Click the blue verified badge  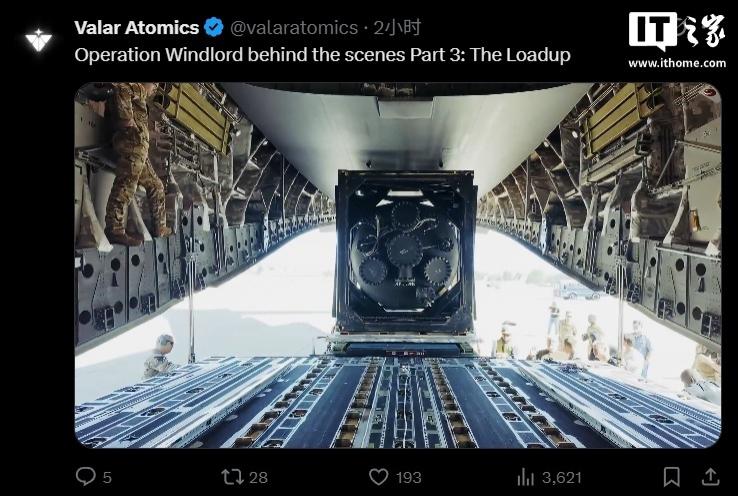coord(214,27)
